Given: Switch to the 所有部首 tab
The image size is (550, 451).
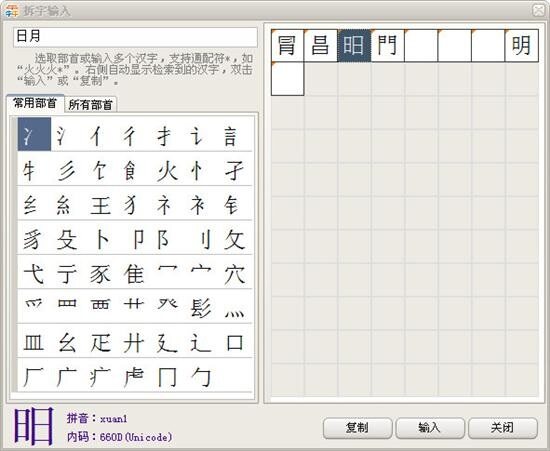Looking at the screenshot, I should 90,105.
